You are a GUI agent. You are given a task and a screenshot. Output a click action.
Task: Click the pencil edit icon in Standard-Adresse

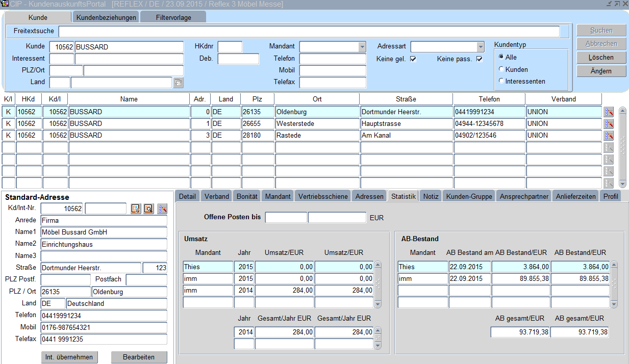[x=162, y=209]
